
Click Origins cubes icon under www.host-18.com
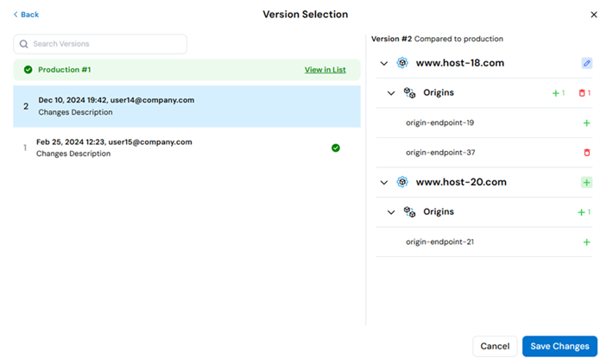[409, 93]
